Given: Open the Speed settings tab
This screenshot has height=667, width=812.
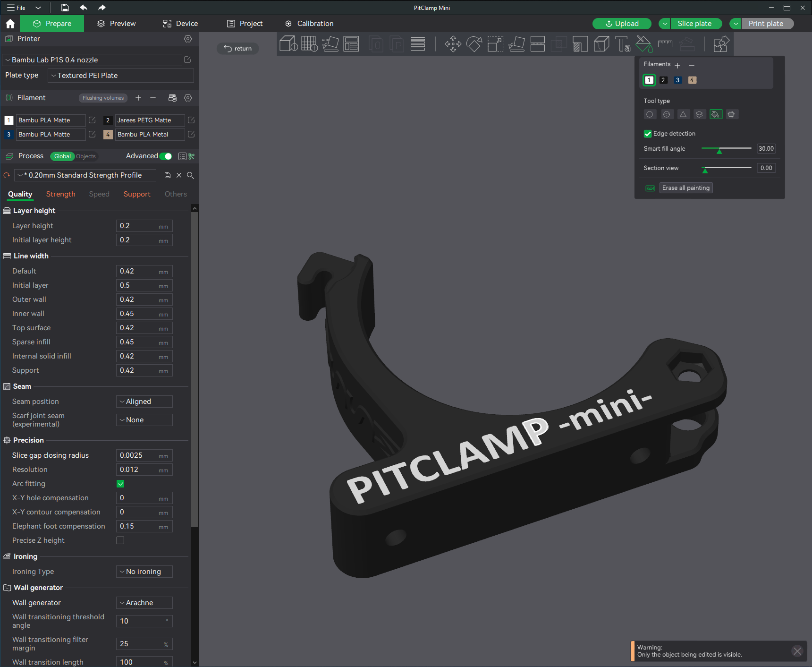Looking at the screenshot, I should (99, 194).
